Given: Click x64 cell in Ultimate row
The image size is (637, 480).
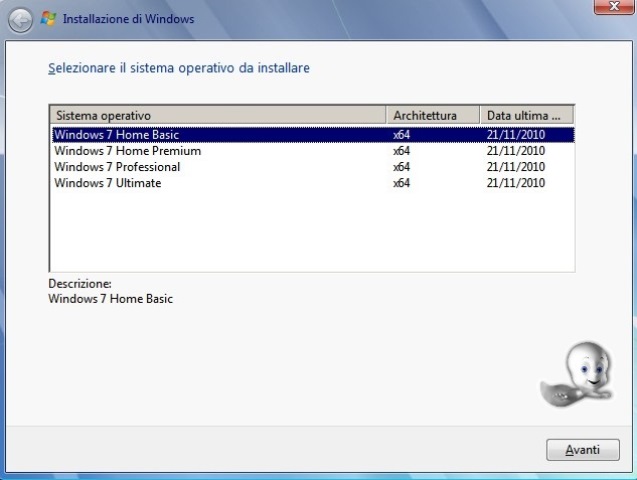Looking at the screenshot, I should pos(401,183).
